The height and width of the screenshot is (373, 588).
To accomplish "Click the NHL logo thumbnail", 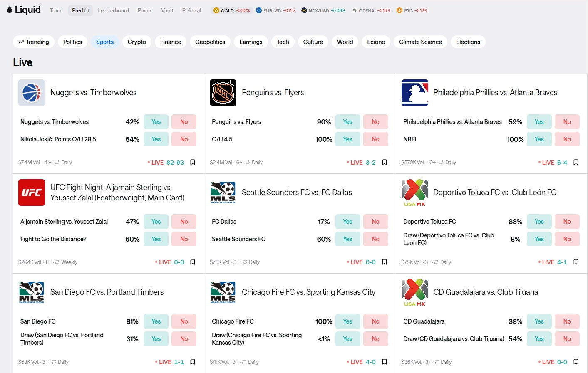I will click(x=223, y=93).
